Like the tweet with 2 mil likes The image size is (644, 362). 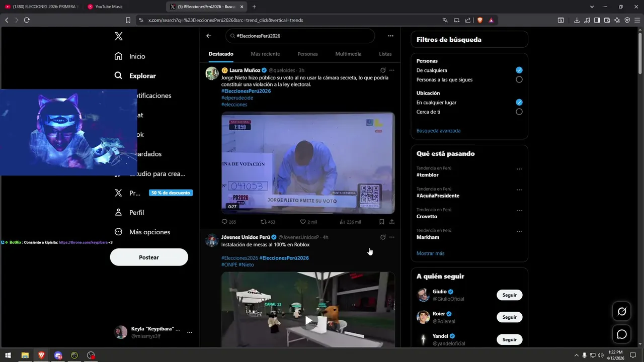click(308, 222)
